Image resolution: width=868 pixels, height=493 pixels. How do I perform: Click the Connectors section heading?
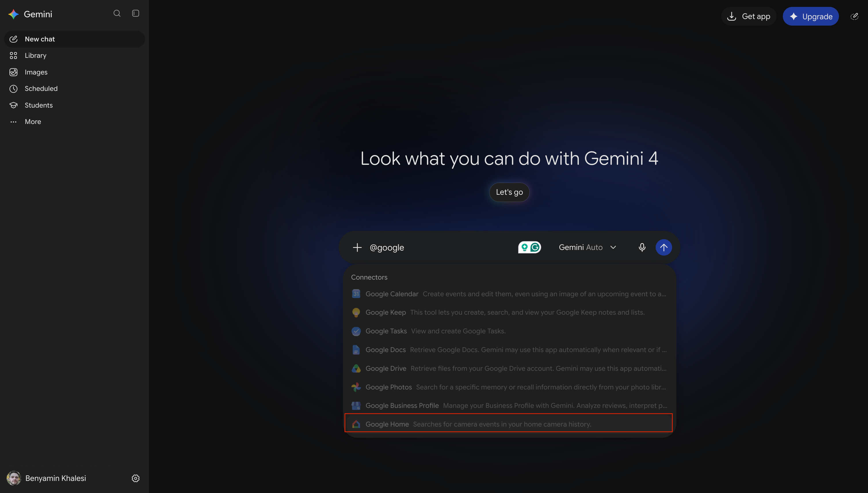pyautogui.click(x=369, y=277)
